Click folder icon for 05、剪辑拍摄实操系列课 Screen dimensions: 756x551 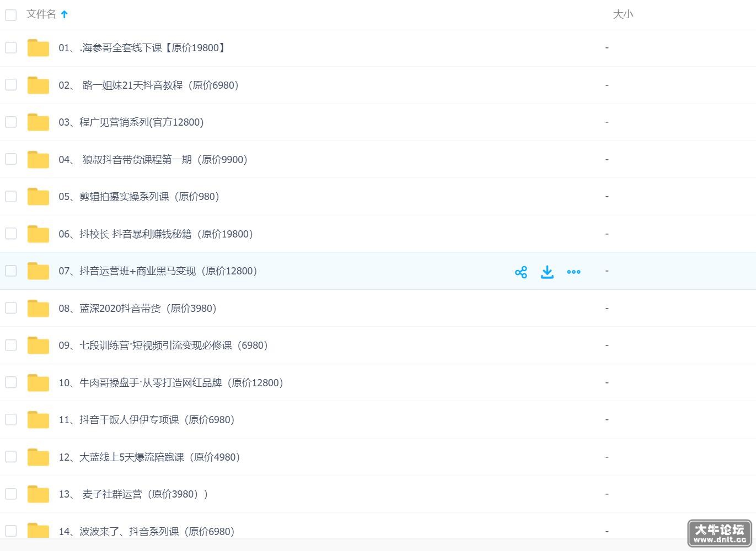(x=38, y=197)
